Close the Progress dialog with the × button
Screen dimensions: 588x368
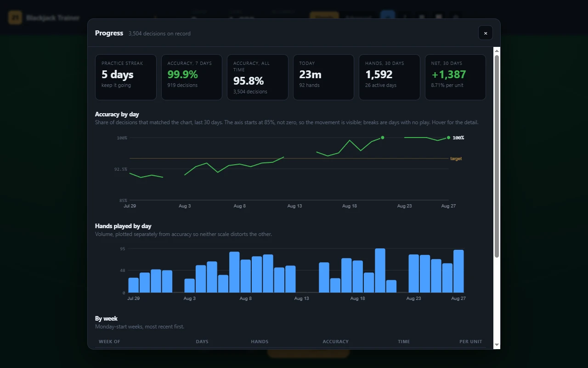(x=486, y=33)
